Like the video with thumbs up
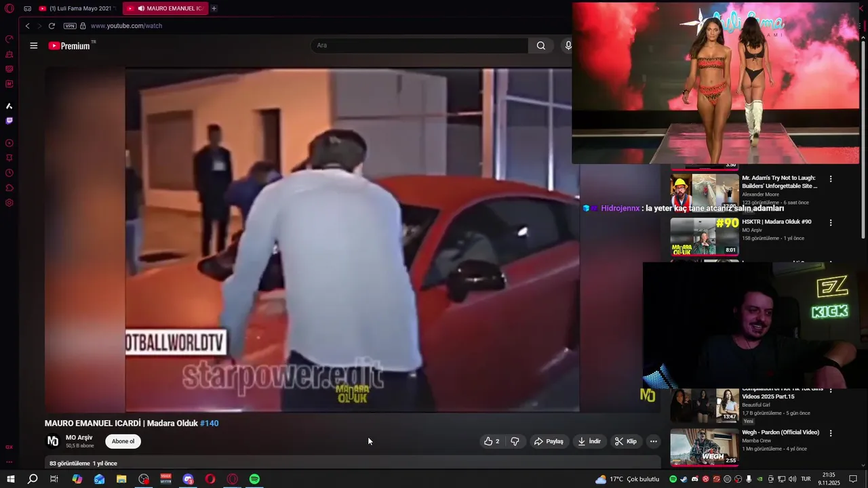 491,441
